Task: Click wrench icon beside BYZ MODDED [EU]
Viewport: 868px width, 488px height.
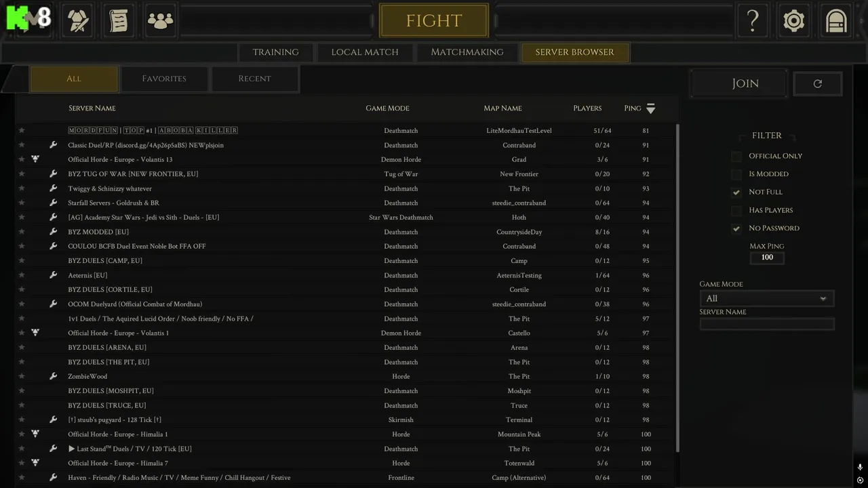Action: coord(54,232)
